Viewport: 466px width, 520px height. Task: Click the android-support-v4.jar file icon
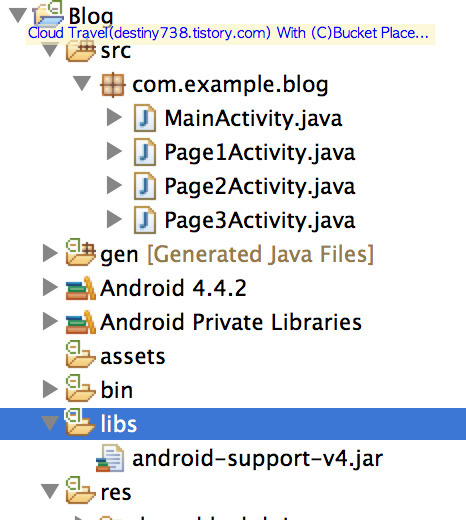click(110, 458)
